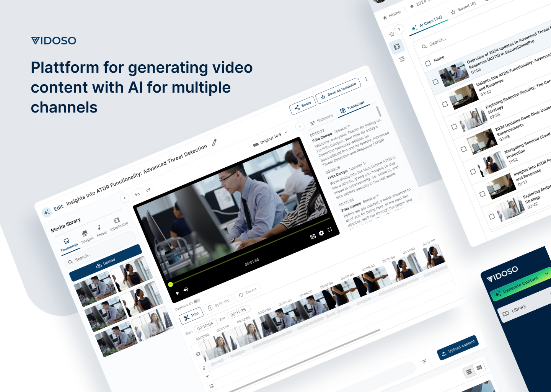Check the Name select-all checkbox
The width and height of the screenshot is (551, 392).
point(428,63)
